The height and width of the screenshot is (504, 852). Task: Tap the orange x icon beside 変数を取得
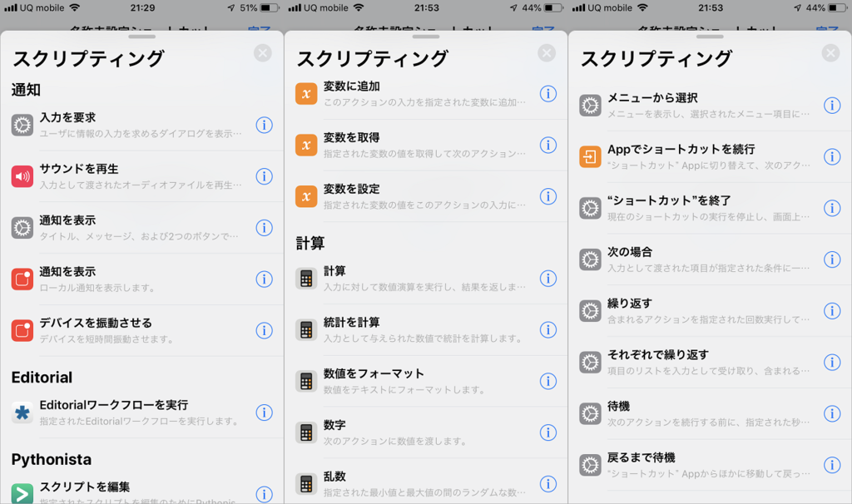click(306, 145)
